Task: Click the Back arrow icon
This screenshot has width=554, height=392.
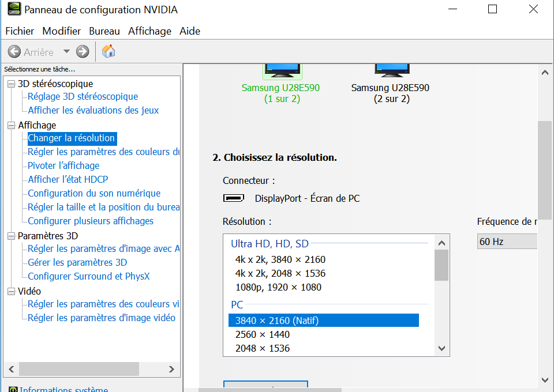Action: (x=14, y=51)
